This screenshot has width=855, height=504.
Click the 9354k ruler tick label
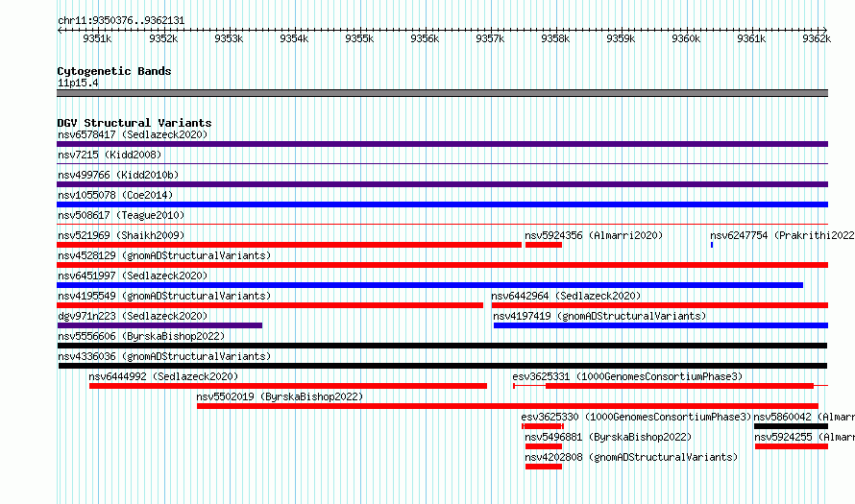coord(294,38)
